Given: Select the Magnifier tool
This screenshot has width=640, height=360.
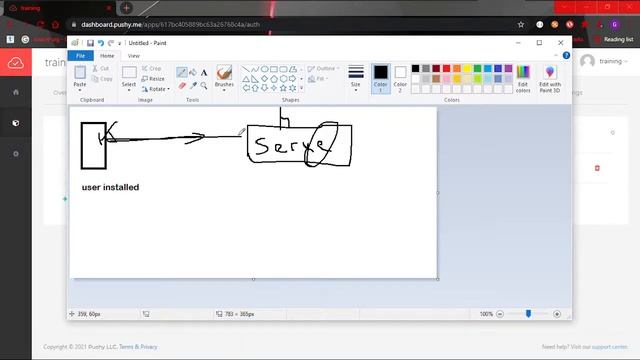Looking at the screenshot, I should 204,85.
